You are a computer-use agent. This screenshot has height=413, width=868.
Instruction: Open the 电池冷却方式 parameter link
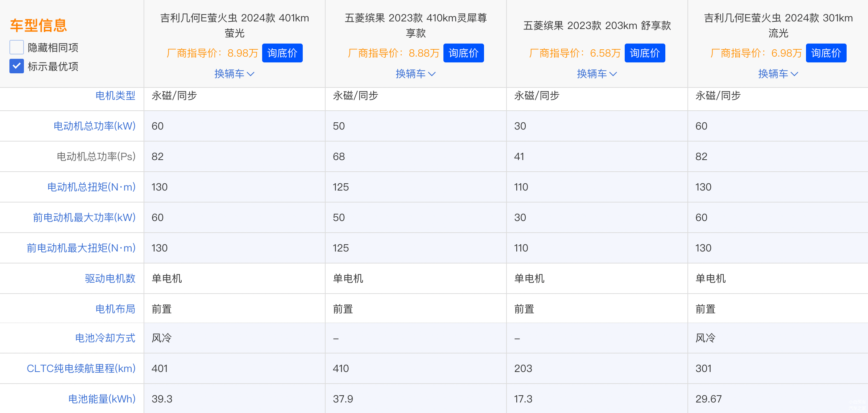coord(105,338)
